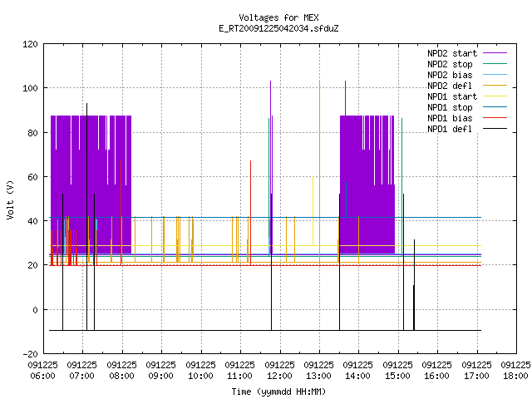
Task: Click the purple block between 13:30 and 15:00
Action: coord(367,185)
